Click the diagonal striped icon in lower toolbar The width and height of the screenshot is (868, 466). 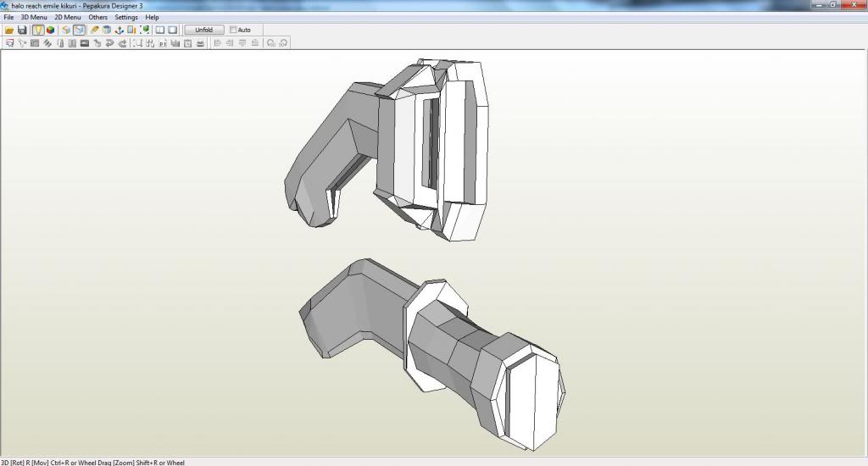click(x=47, y=43)
